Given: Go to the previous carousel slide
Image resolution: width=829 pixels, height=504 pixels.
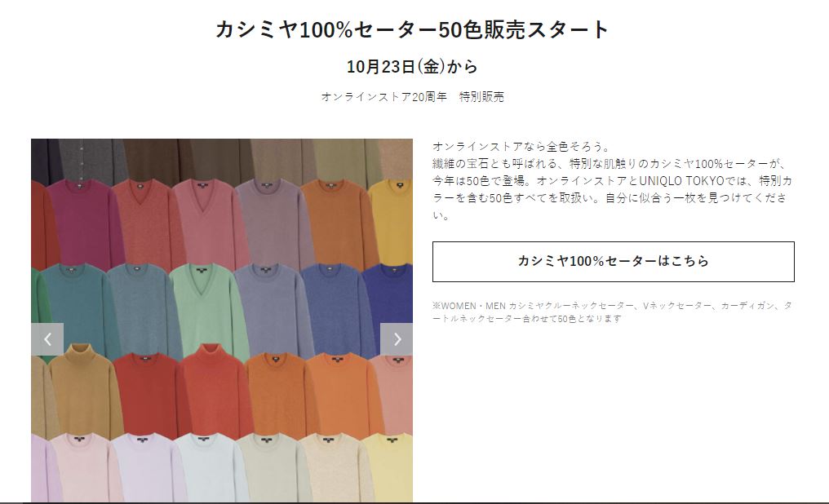Looking at the screenshot, I should (47, 339).
